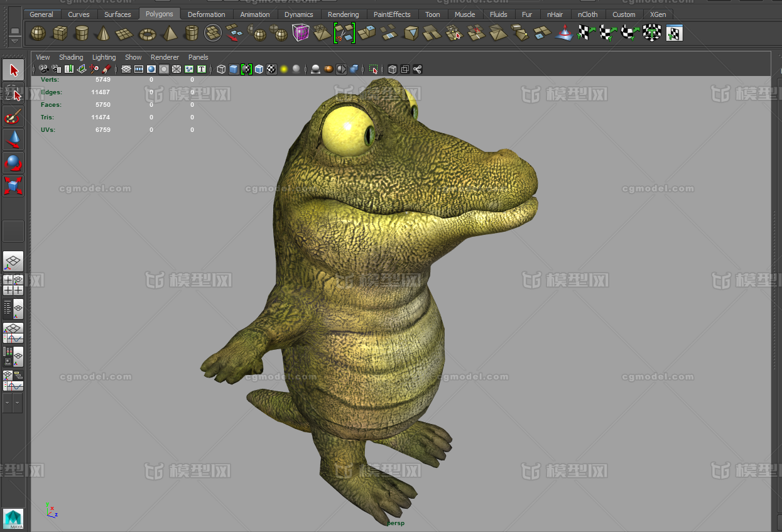Create a polygon sphere from the shelf
This screenshot has width=782, height=532.
[38, 33]
